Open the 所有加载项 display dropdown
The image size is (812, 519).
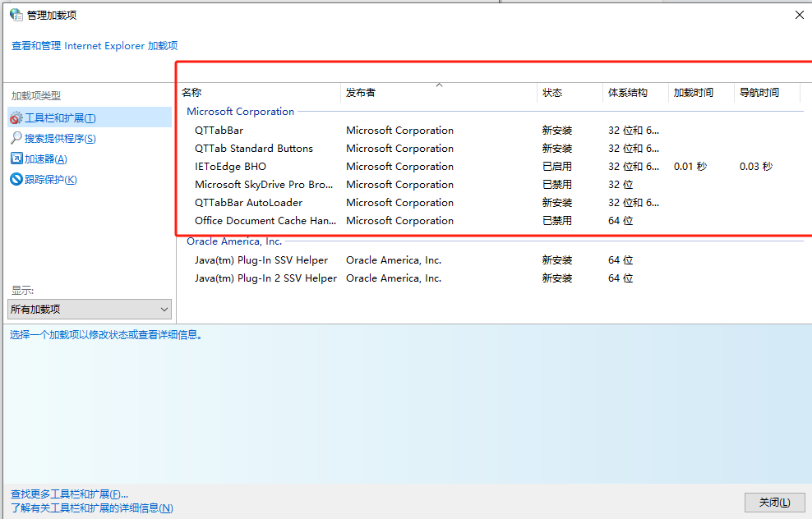[89, 309]
